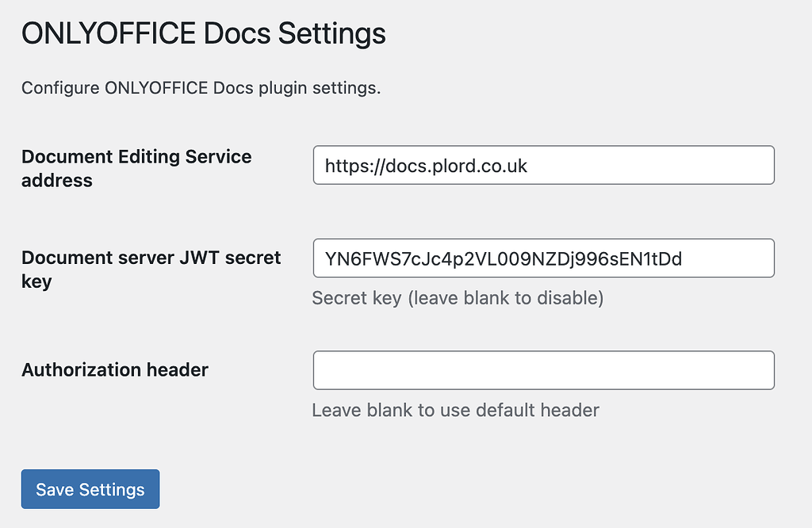Viewport: 812px width, 528px height.
Task: Apply changes with the blue Save Settings button
Action: coord(90,489)
